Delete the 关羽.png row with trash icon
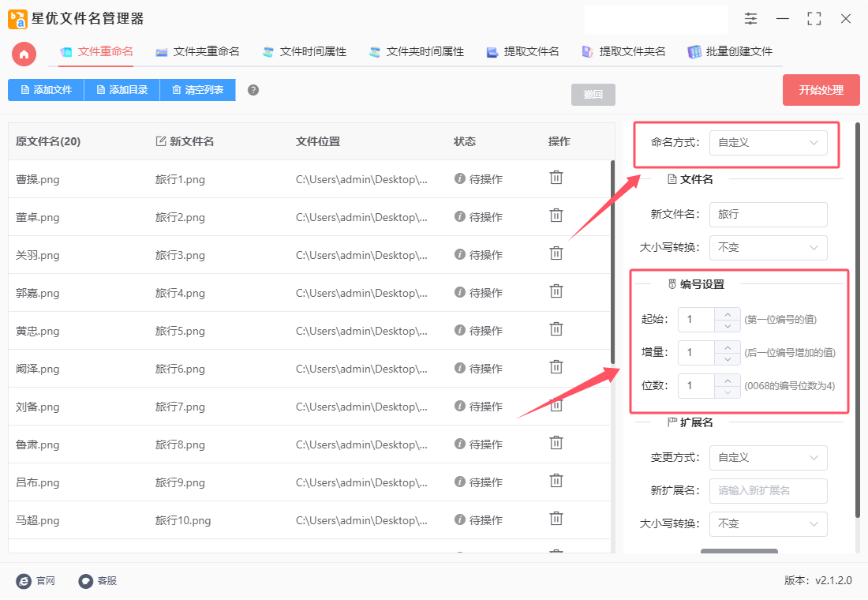 coord(556,253)
